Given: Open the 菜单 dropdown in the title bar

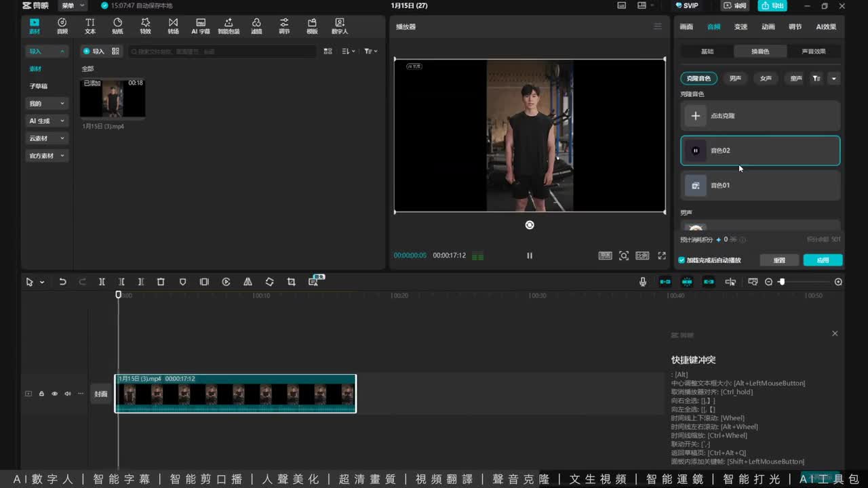Looking at the screenshot, I should 72,6.
